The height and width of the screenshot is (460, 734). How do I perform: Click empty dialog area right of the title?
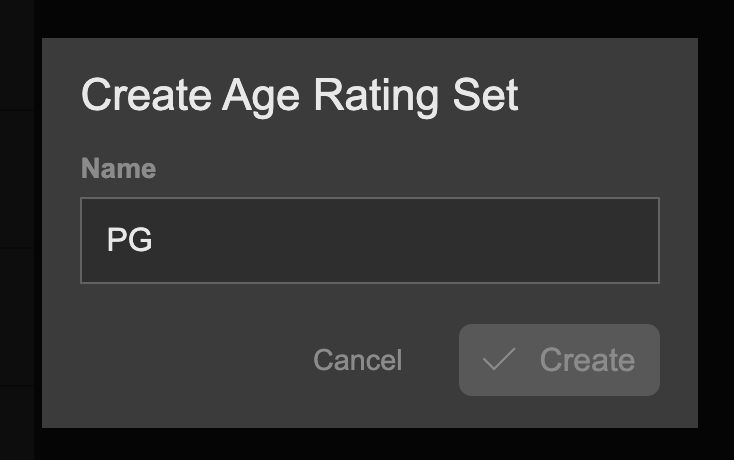[x=610, y=96]
